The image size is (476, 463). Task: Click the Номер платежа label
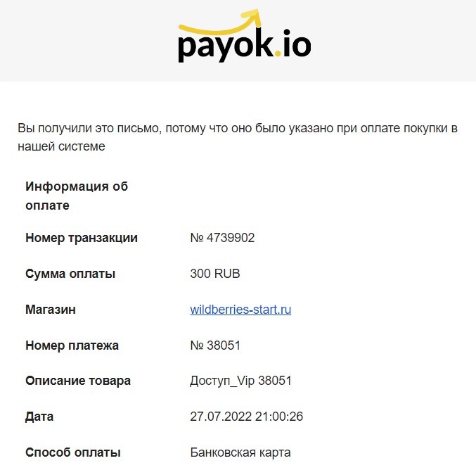tap(72, 345)
